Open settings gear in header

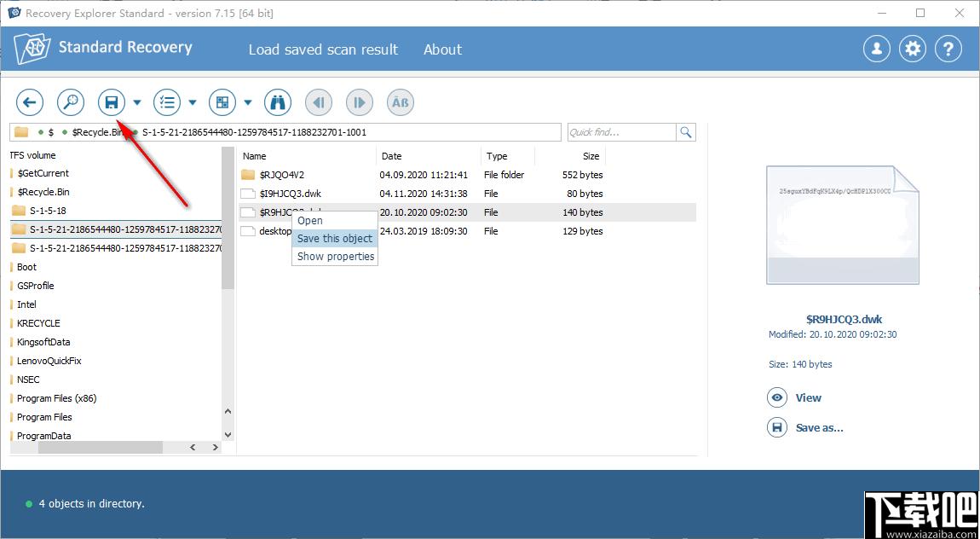pos(913,49)
